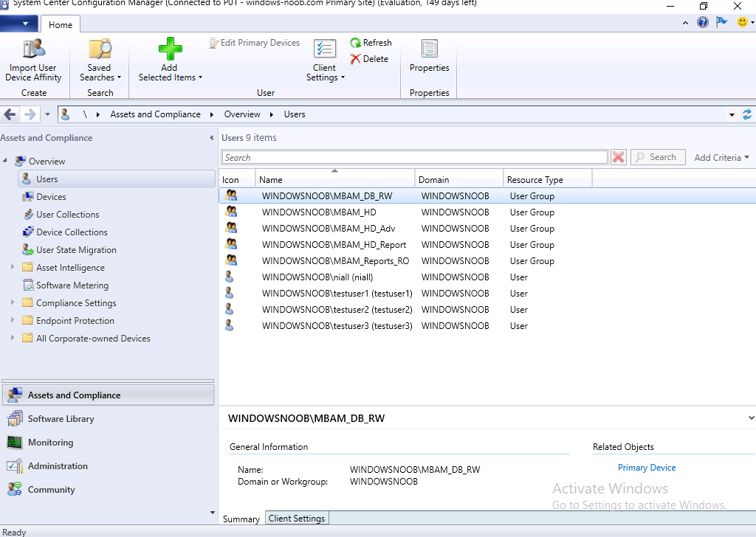
Task: Select WINDOWSNOOB\MBAM_Reports_RO row
Action: (x=487, y=260)
